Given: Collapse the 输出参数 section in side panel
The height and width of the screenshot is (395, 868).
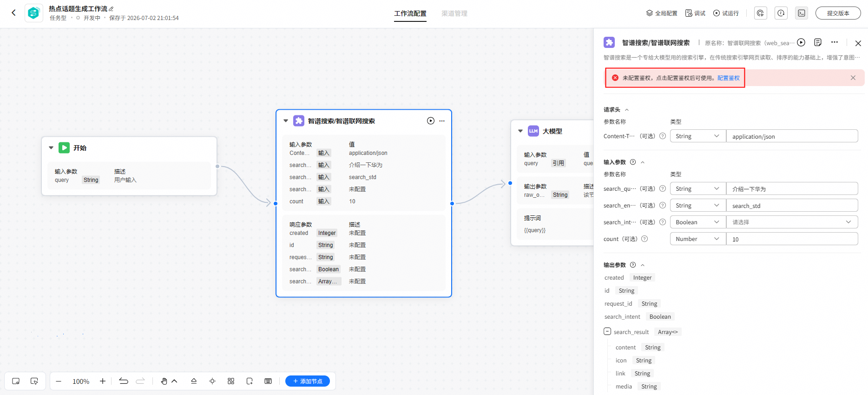Looking at the screenshot, I should pyautogui.click(x=643, y=265).
